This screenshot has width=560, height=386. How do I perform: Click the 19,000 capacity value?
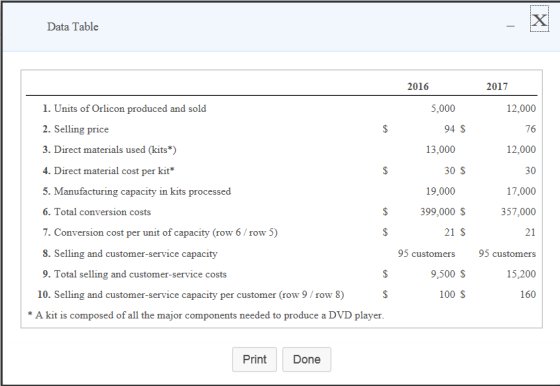click(440, 191)
